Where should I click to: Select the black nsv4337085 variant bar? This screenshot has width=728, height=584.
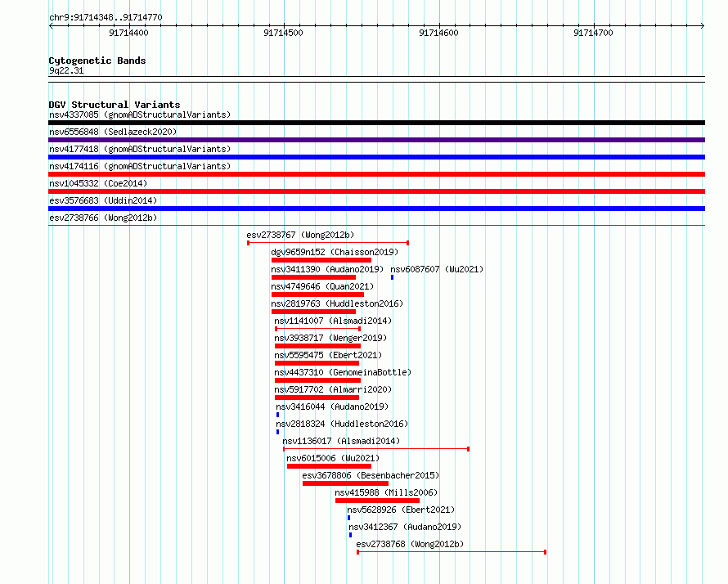[x=376, y=123]
